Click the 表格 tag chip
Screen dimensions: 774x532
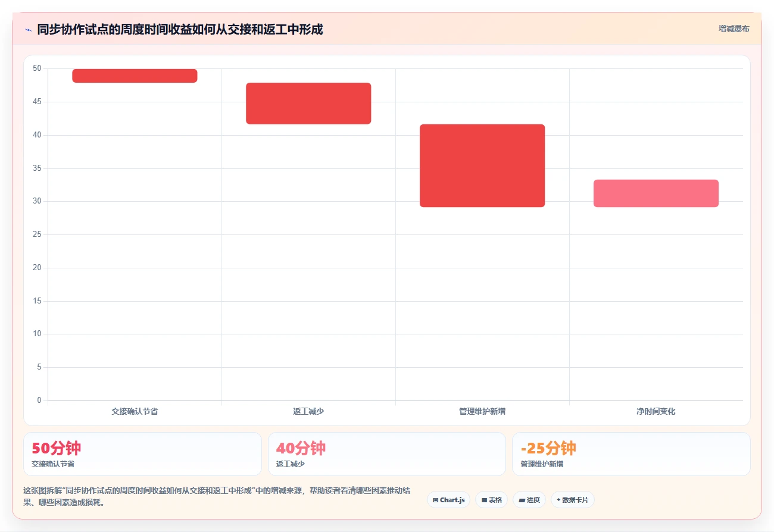(x=491, y=500)
